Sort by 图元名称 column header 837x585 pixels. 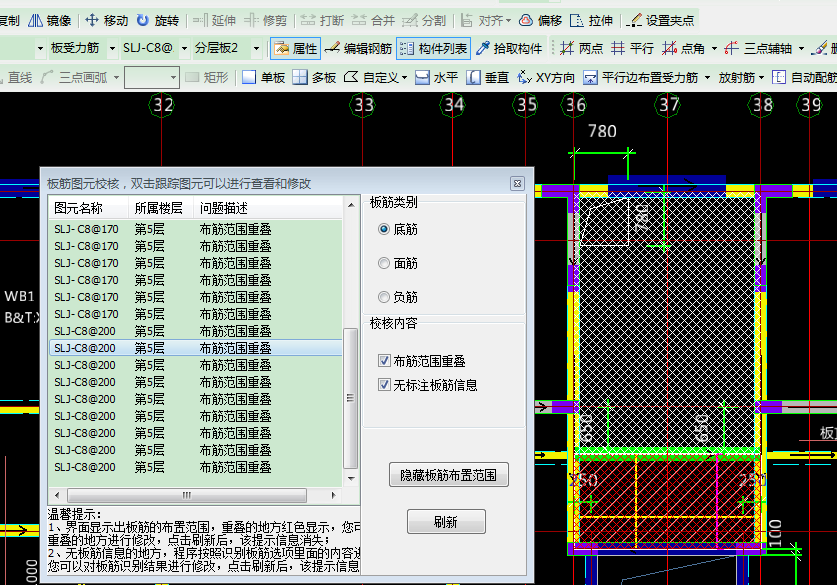(x=89, y=208)
